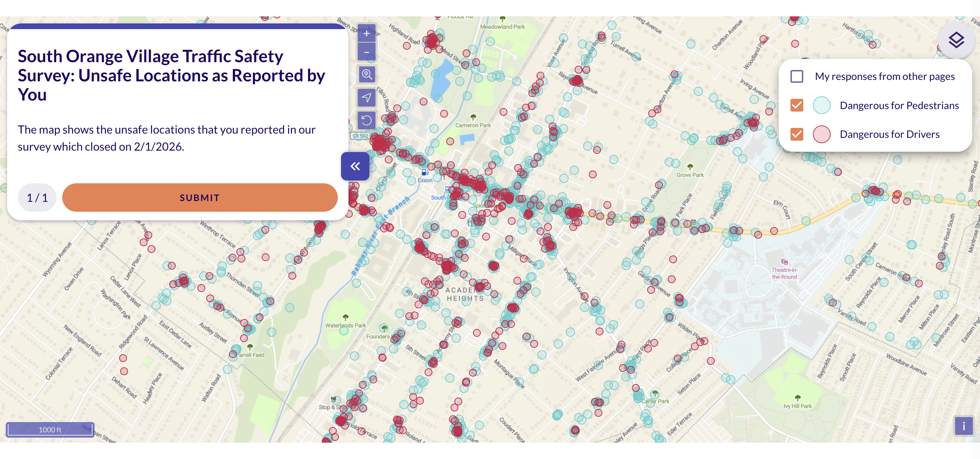Click the Founders park tree marker
Screen dimensions: 980x459
(x=384, y=328)
